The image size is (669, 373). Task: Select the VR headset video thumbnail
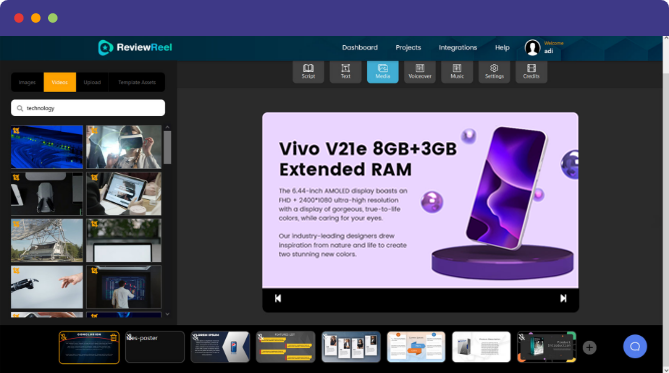click(124, 147)
